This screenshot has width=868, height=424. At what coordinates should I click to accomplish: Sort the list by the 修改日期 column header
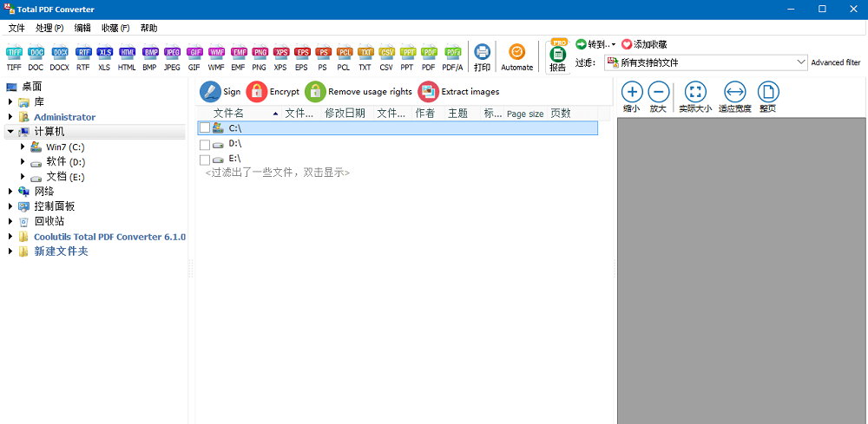(345, 114)
